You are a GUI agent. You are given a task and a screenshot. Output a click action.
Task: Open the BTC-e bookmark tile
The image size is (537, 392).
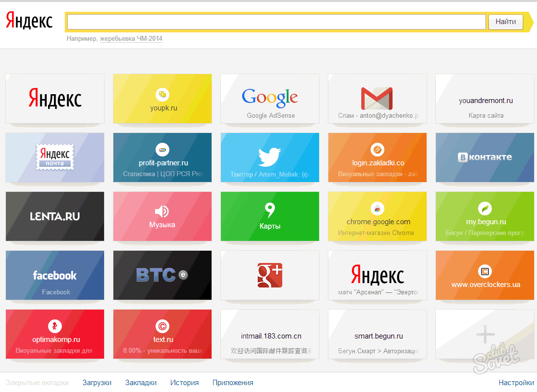(162, 275)
